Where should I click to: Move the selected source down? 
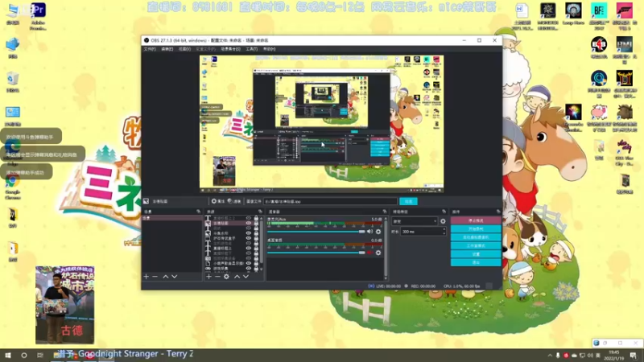[x=246, y=277]
